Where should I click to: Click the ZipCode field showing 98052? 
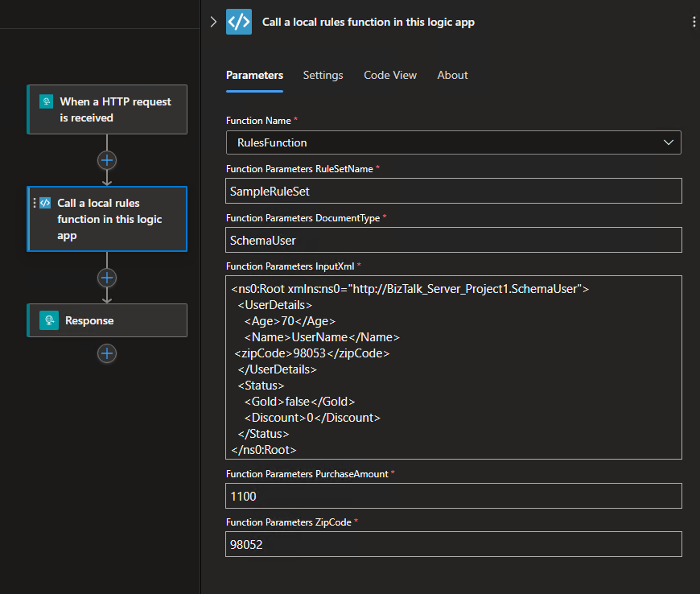[454, 544]
